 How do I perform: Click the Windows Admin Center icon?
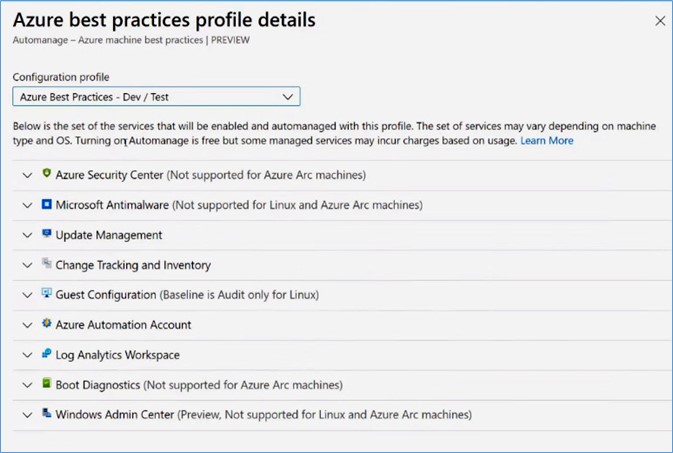point(46,414)
